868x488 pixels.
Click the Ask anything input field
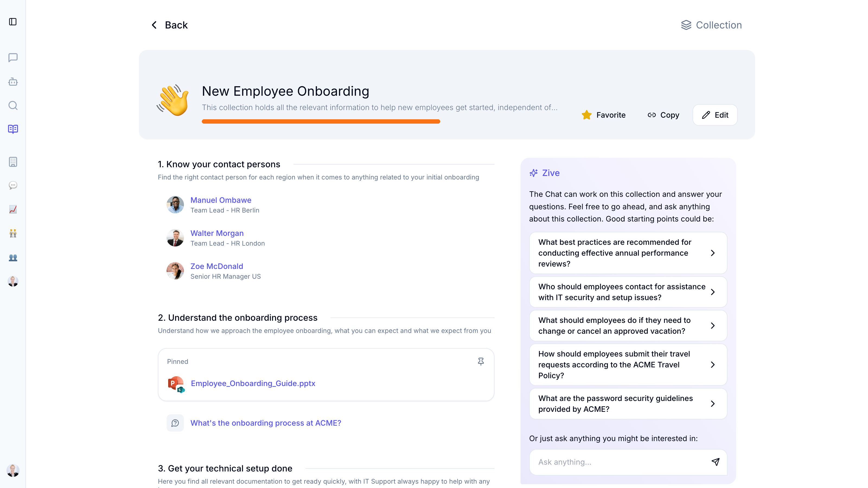620,462
